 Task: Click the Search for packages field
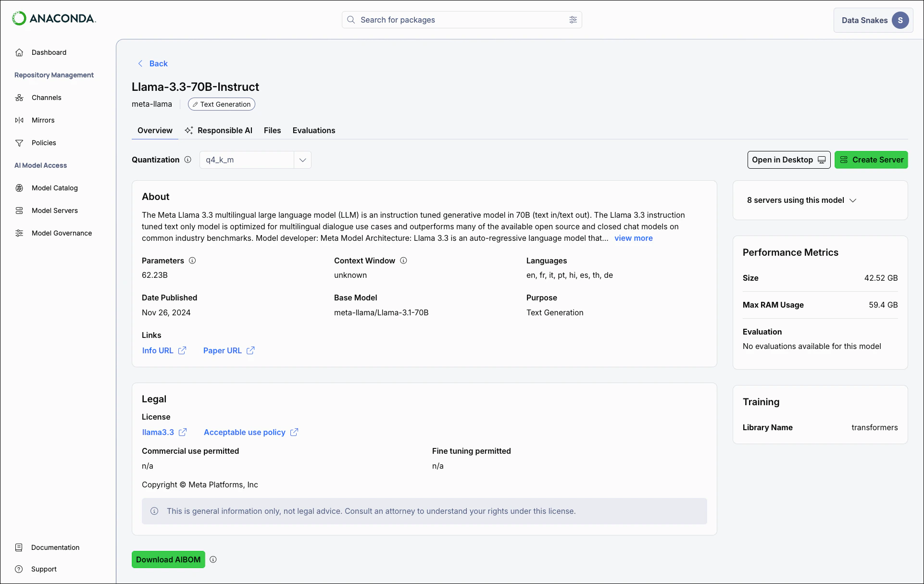coord(462,20)
